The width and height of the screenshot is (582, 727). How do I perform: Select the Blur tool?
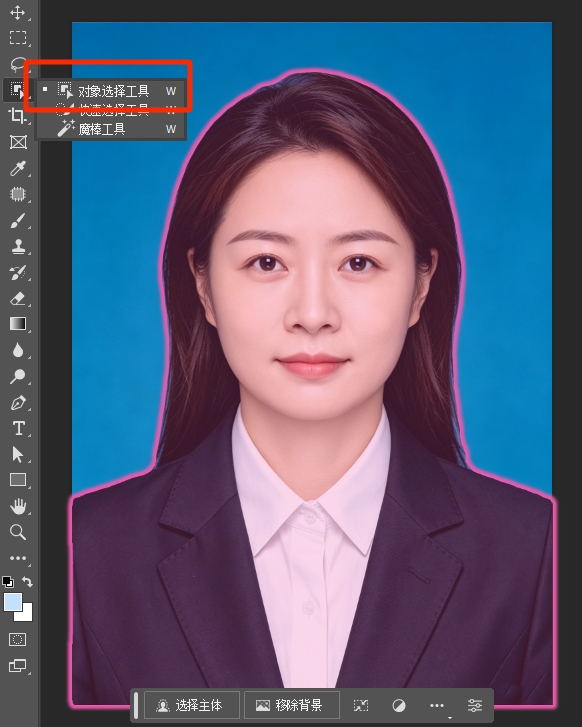(18, 350)
